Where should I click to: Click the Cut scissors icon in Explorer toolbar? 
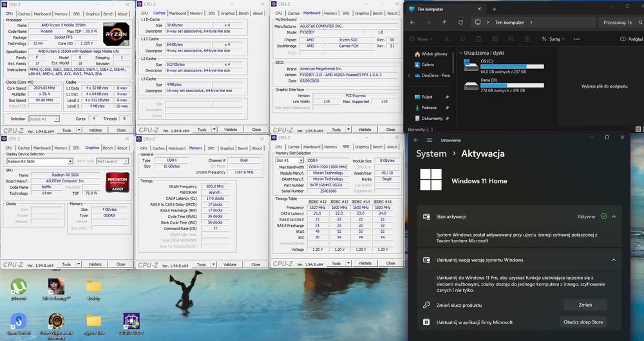pos(446,39)
